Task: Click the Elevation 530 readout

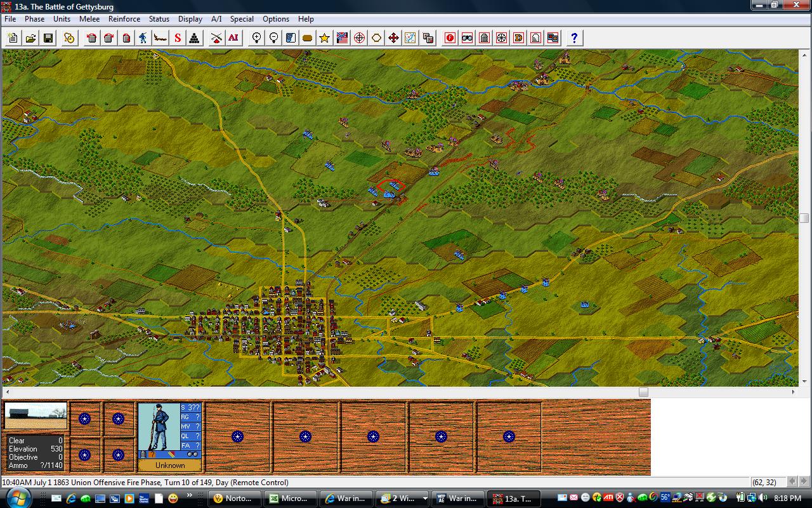Action: (x=35, y=449)
